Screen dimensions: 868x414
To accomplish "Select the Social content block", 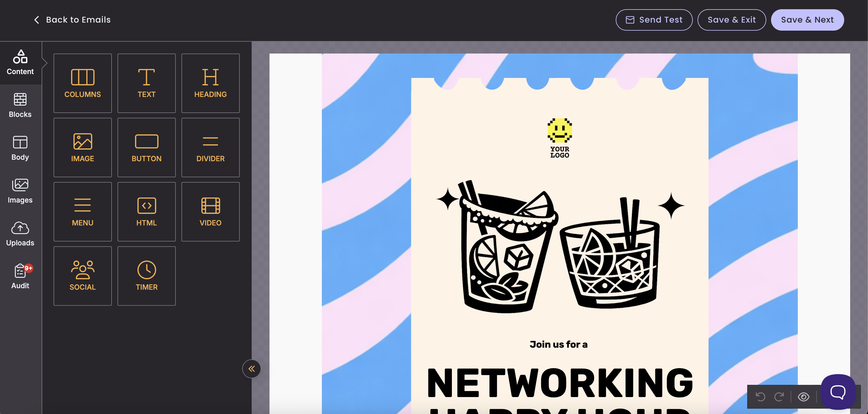I will (x=83, y=275).
